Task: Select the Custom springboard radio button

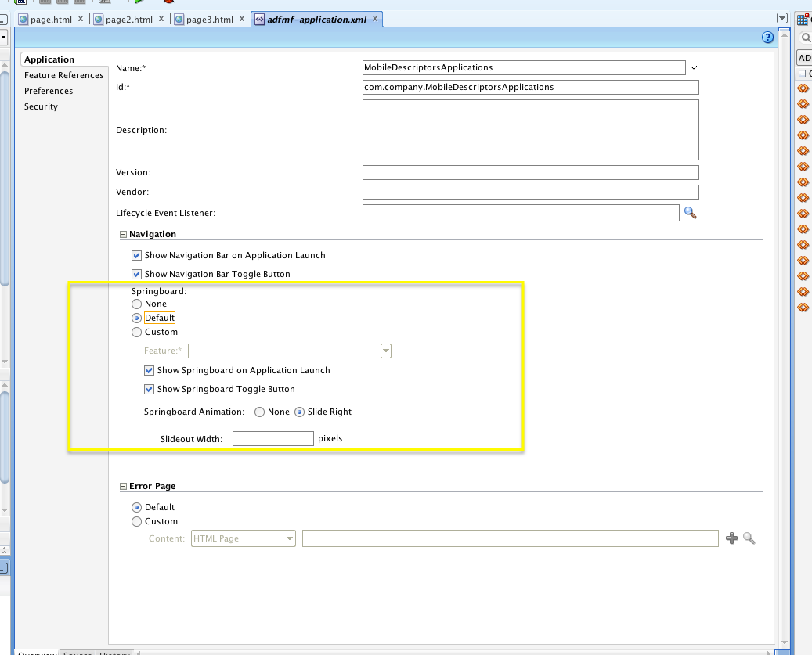Action: click(x=136, y=332)
